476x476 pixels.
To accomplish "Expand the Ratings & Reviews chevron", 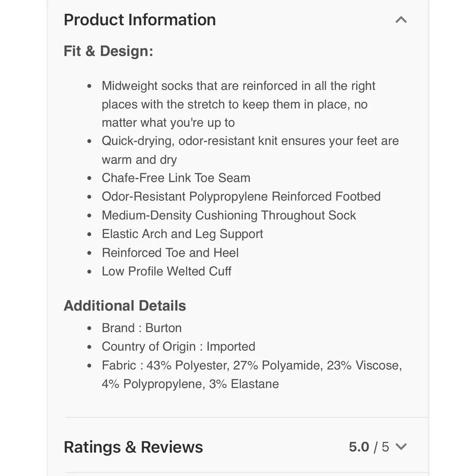I will tap(401, 446).
